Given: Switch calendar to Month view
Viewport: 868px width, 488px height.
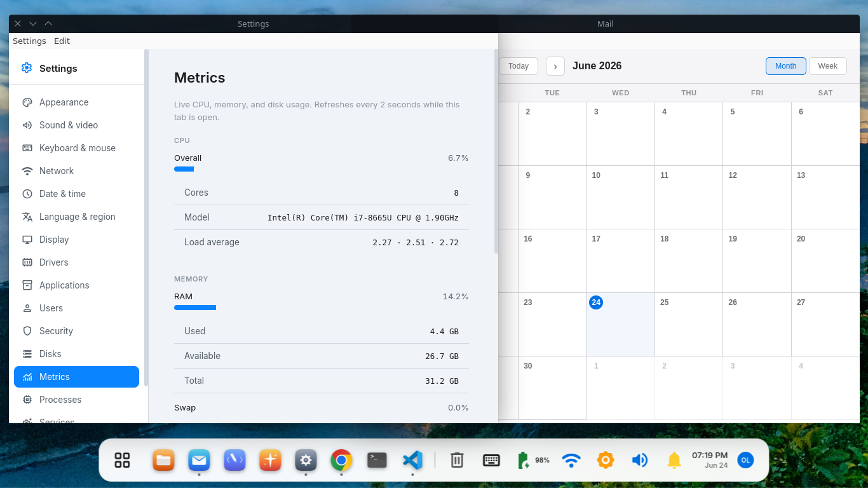Looking at the screenshot, I should (x=786, y=66).
